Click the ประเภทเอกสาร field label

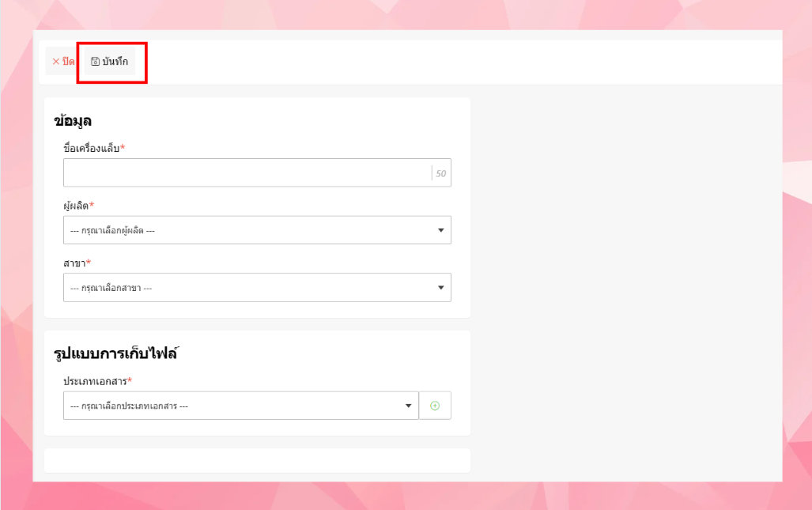(97, 381)
